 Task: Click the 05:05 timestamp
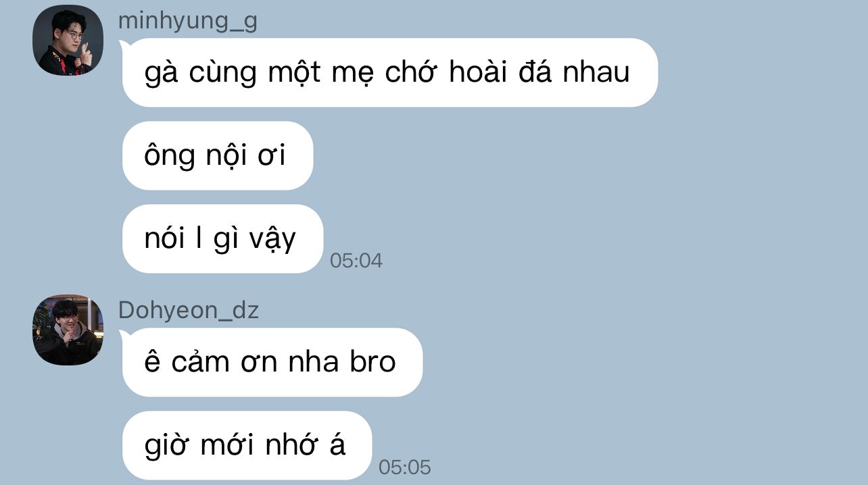coord(405,467)
